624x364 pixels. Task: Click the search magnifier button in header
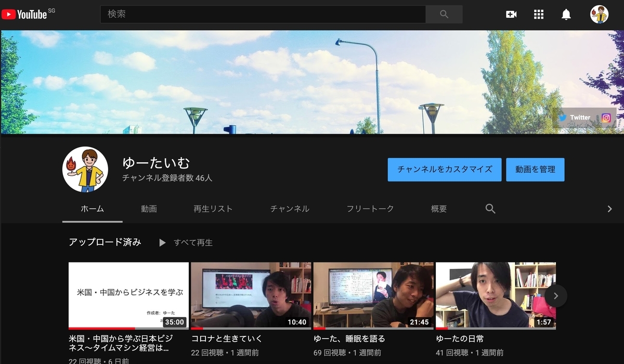[x=444, y=14]
